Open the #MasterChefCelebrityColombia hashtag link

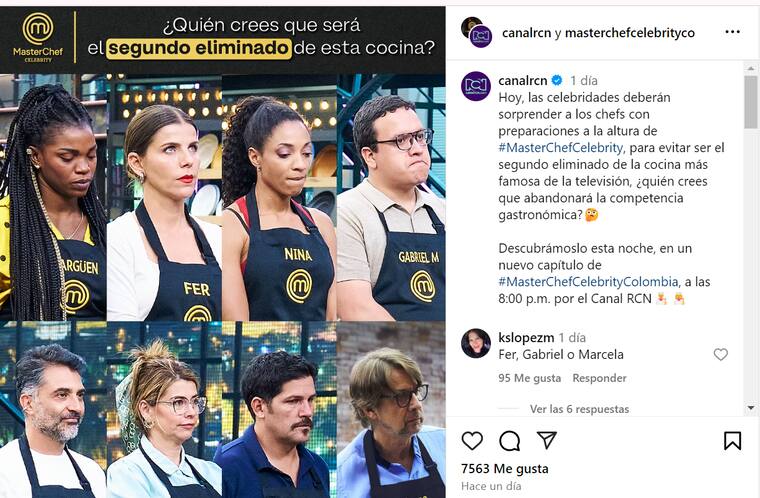coord(588,282)
